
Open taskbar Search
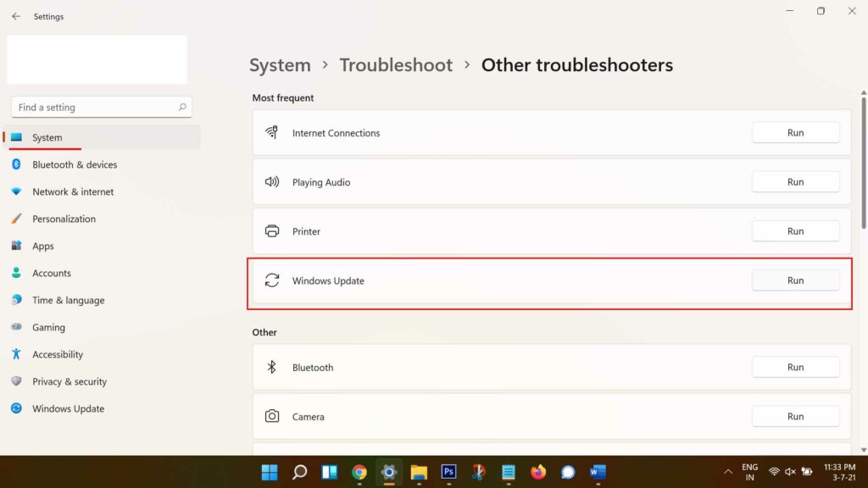point(299,472)
